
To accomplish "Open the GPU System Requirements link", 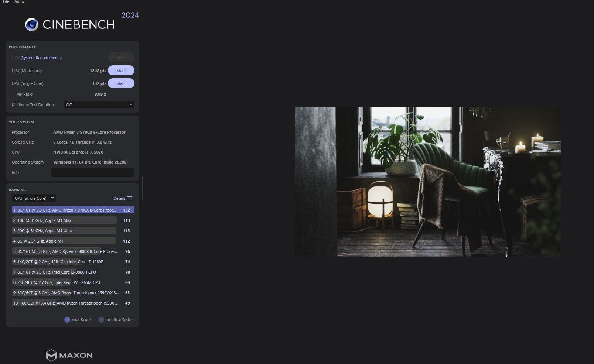I will [x=41, y=58].
